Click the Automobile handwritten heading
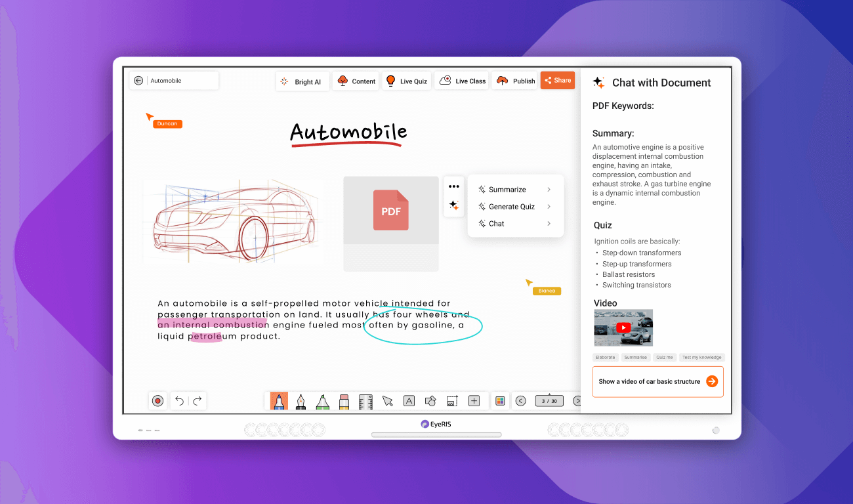 click(348, 133)
